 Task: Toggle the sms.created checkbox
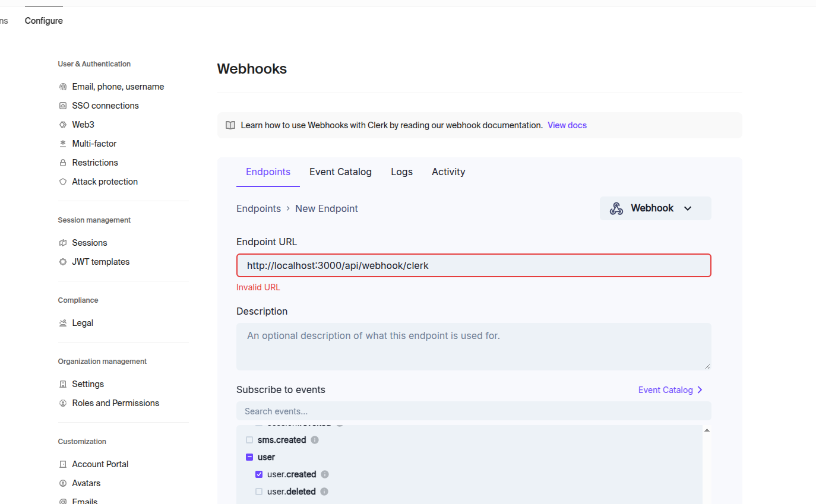coord(249,440)
